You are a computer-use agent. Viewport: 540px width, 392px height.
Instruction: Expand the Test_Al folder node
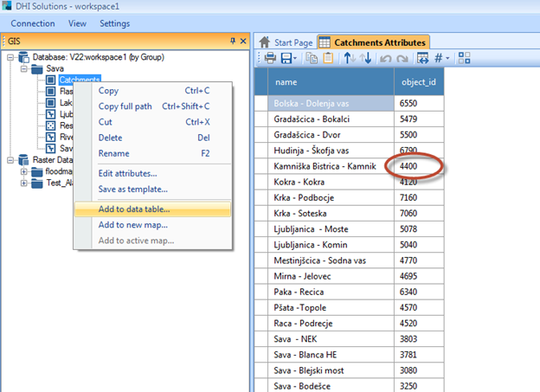click(23, 183)
